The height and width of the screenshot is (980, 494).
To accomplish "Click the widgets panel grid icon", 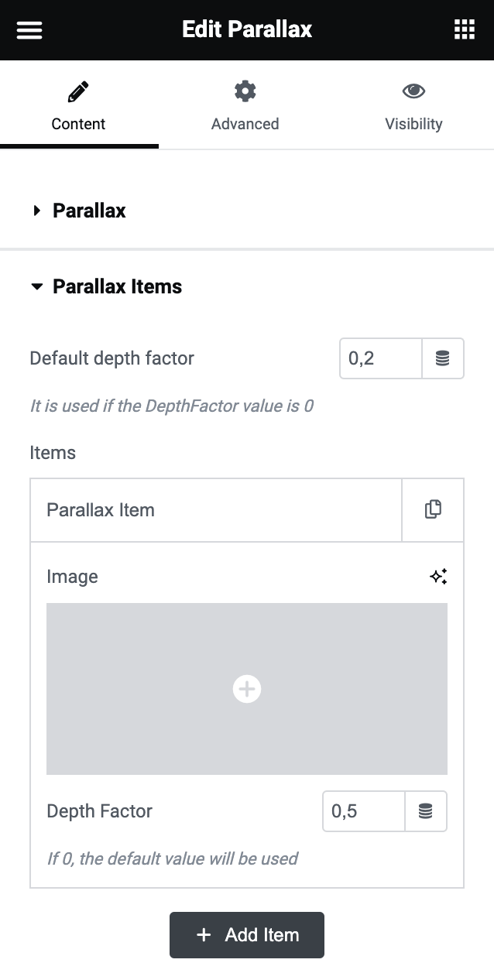I will coord(465,29).
